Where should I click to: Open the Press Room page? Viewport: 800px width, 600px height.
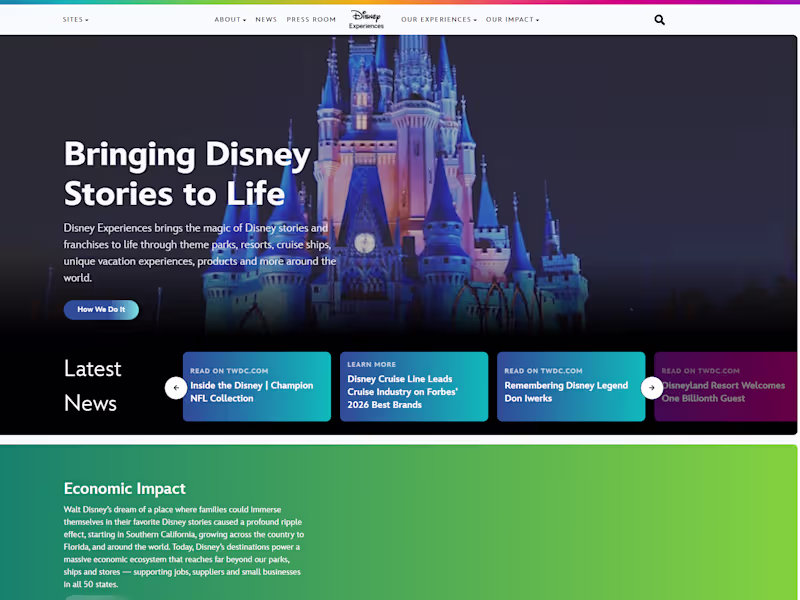coord(311,19)
